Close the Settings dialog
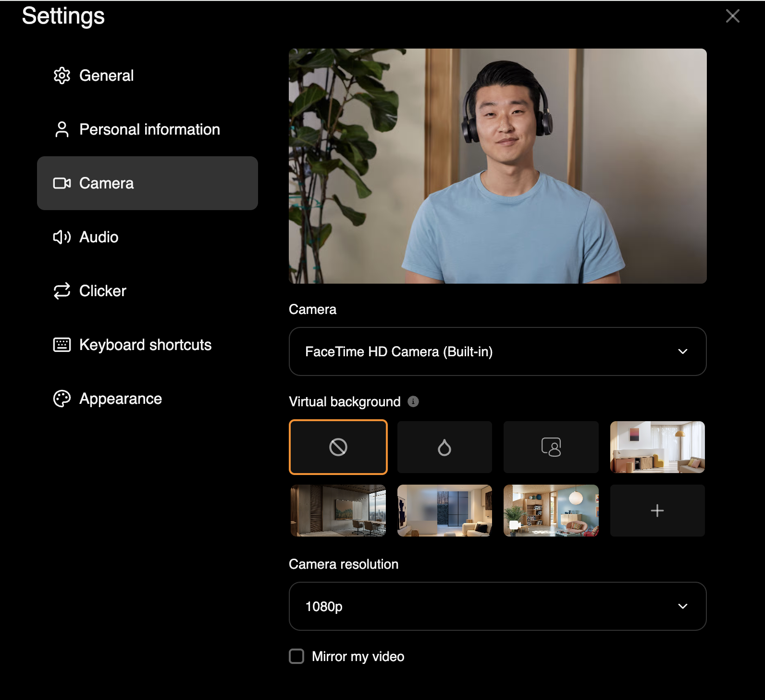765x700 pixels. click(733, 16)
